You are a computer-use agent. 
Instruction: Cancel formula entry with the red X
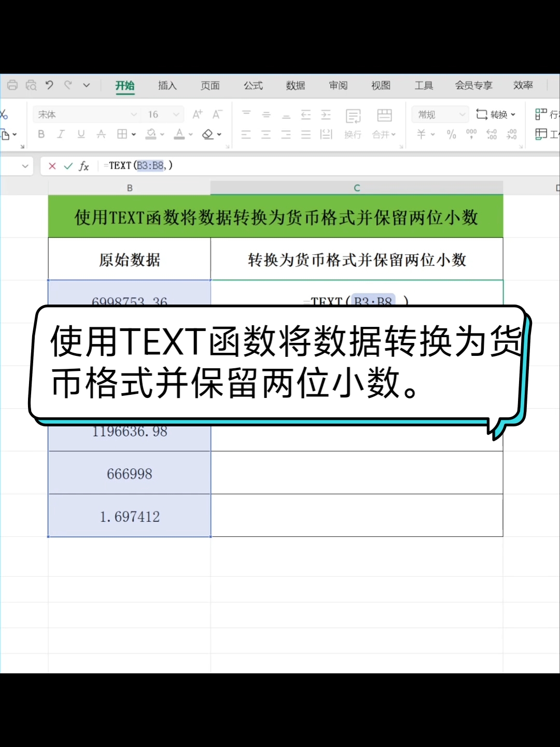coord(52,166)
